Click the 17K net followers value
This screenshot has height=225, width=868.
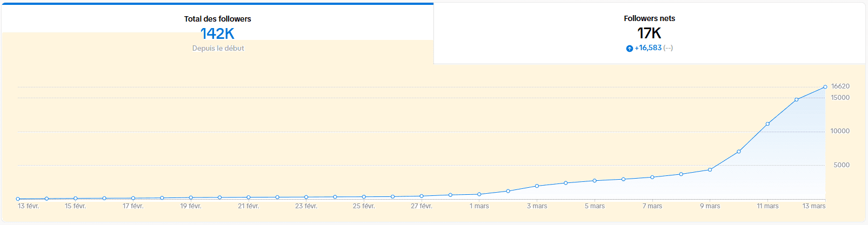tap(649, 33)
